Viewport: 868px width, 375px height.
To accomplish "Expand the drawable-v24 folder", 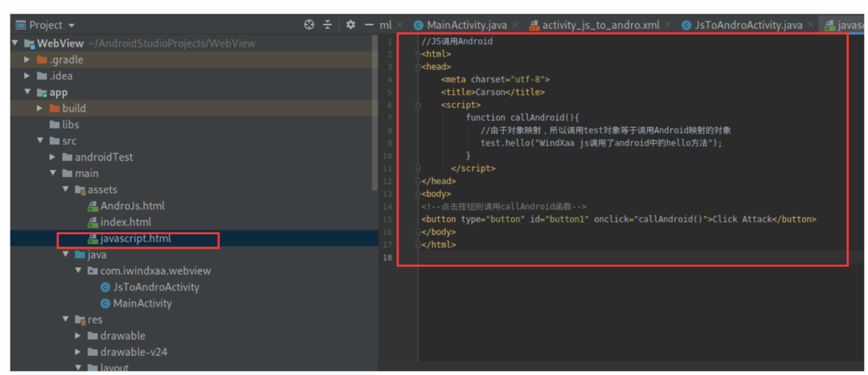I will click(x=78, y=352).
